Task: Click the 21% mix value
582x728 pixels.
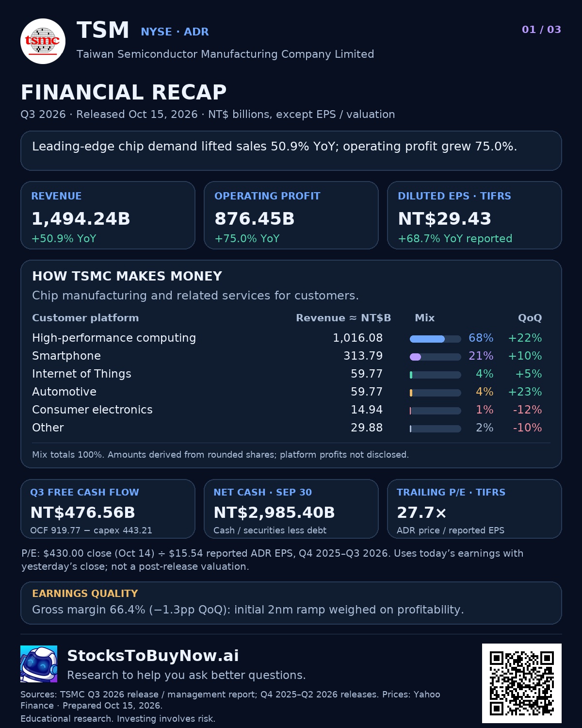Action: click(481, 356)
